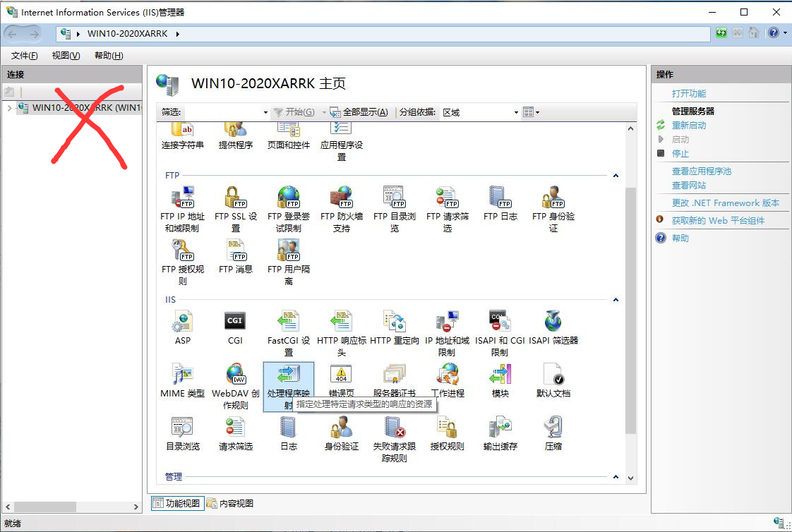
Task: Open HTTP 重定向 icon
Action: coord(395,328)
